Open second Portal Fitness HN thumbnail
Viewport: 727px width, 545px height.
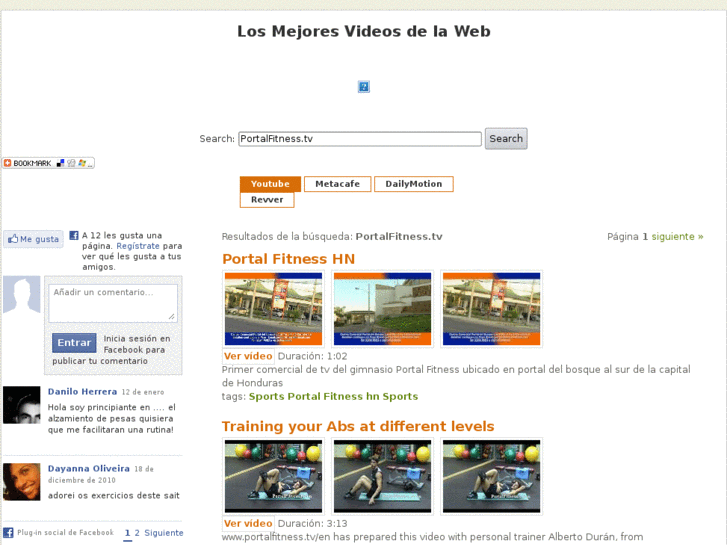coord(383,309)
